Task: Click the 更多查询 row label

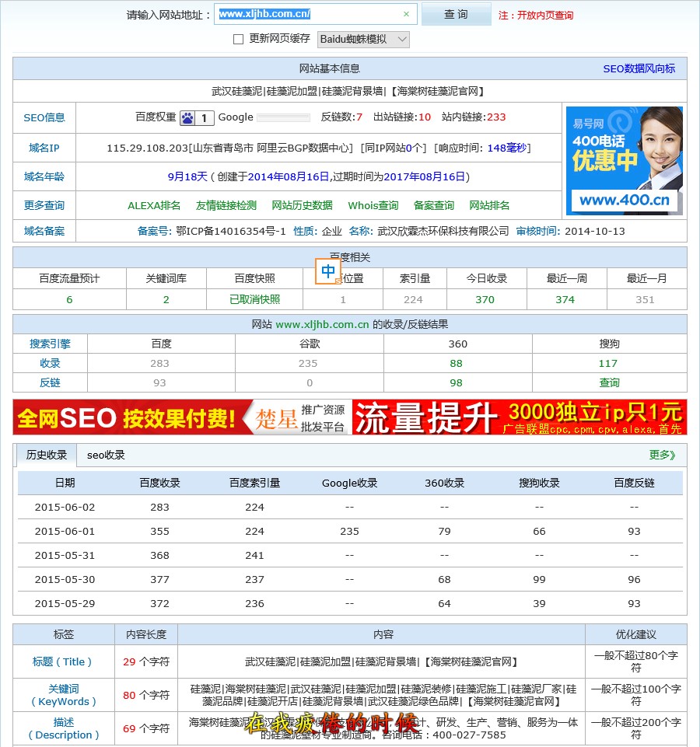Action: click(44, 205)
